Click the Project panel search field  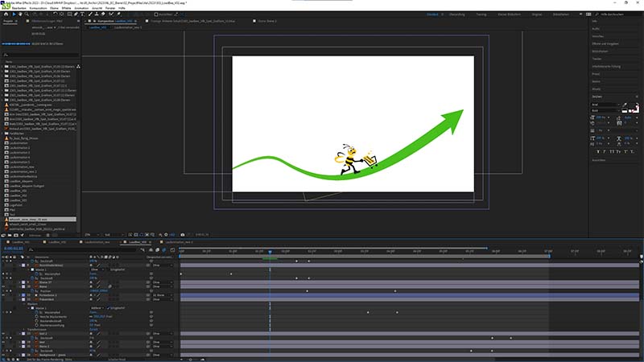pos(40,55)
